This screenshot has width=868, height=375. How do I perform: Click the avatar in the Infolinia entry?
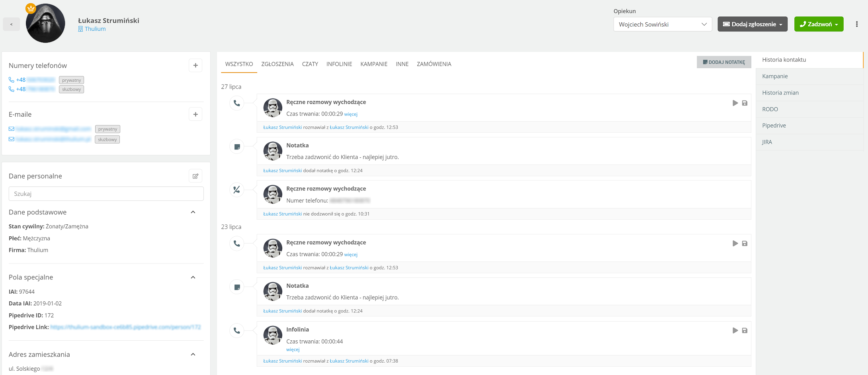273,335
